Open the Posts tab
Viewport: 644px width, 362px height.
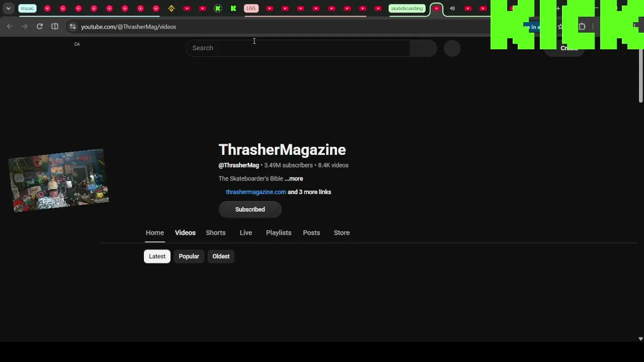(311, 233)
